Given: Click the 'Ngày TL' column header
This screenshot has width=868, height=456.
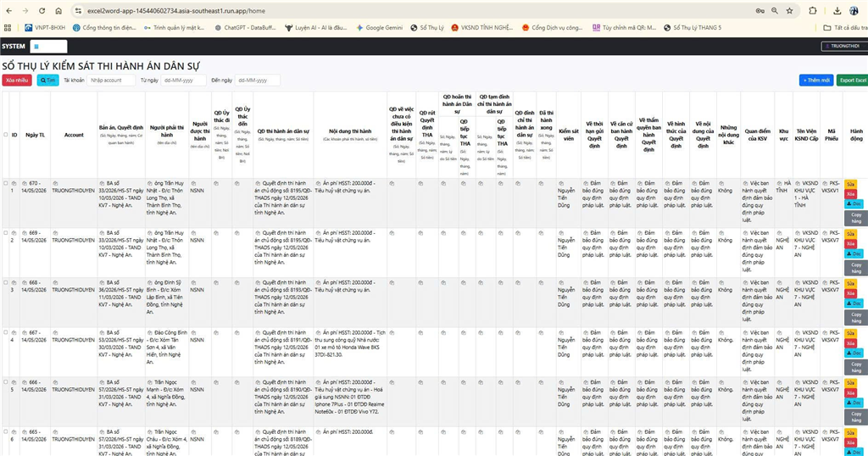Looking at the screenshot, I should pyautogui.click(x=35, y=135).
